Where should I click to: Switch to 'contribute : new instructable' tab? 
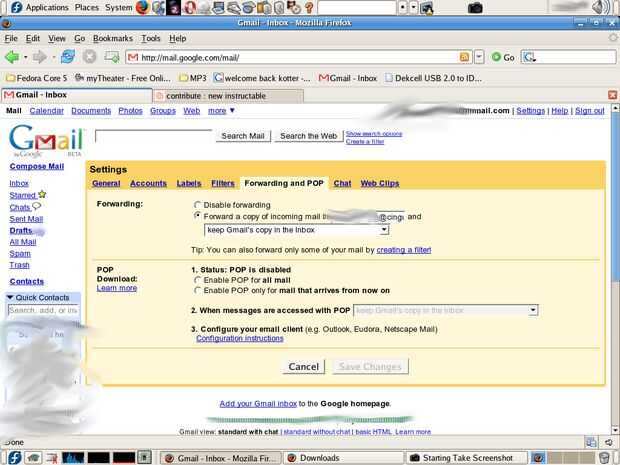click(x=229, y=96)
